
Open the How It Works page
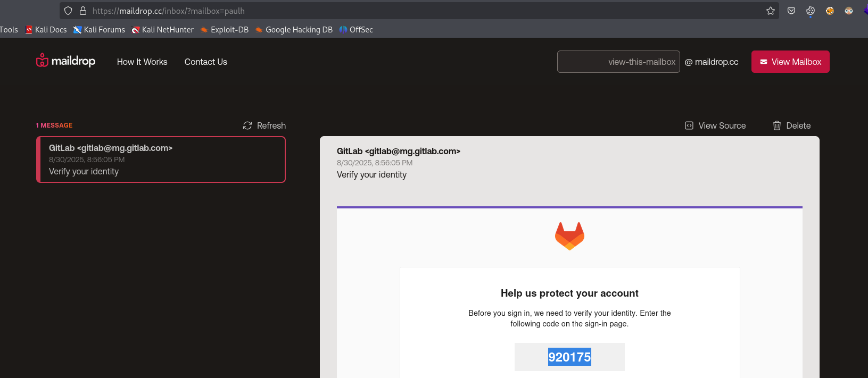[x=142, y=62]
